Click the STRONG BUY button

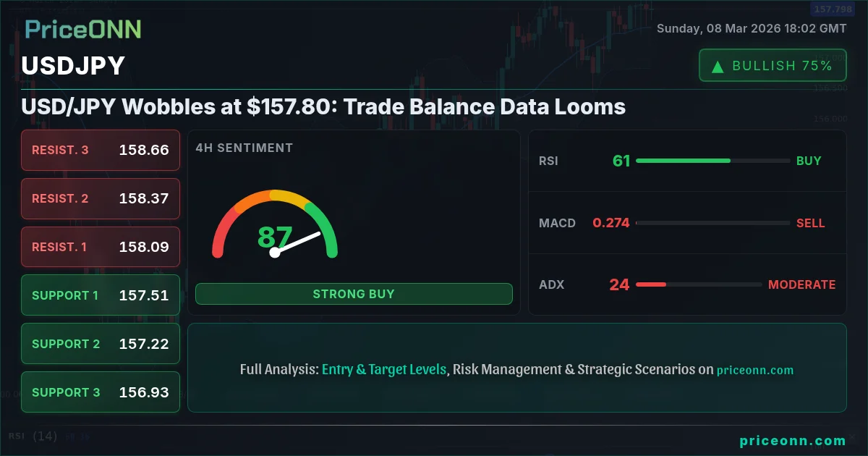click(354, 294)
